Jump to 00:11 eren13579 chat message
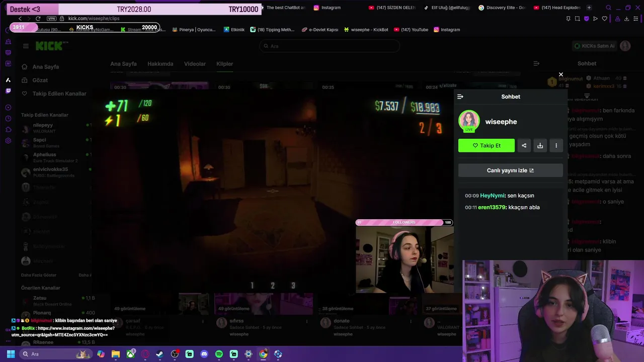The image size is (644, 362). click(x=502, y=207)
